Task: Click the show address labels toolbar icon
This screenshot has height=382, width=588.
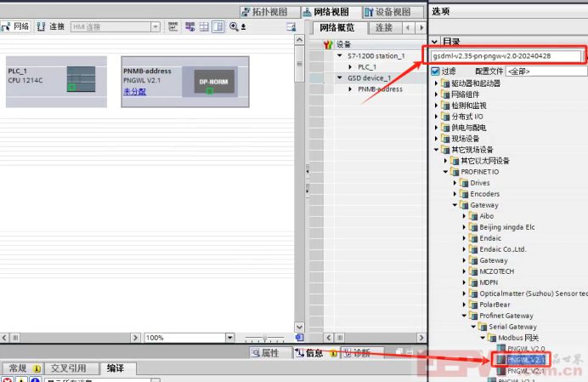Action: click(172, 26)
